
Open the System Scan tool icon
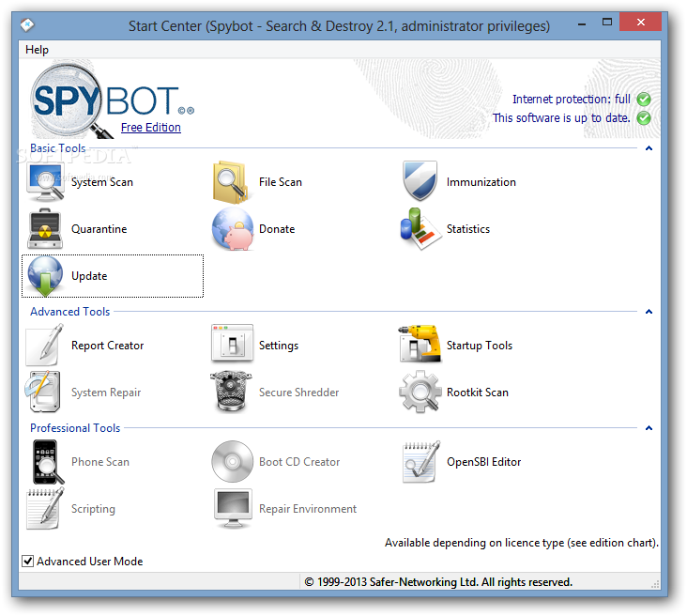pos(45,182)
